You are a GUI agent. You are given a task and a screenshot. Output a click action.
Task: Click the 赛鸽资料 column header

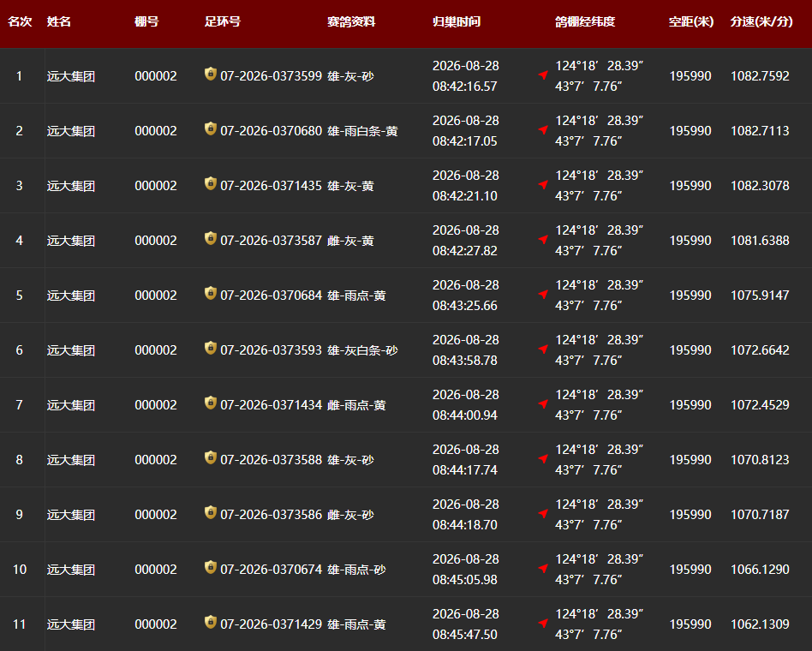(x=351, y=21)
